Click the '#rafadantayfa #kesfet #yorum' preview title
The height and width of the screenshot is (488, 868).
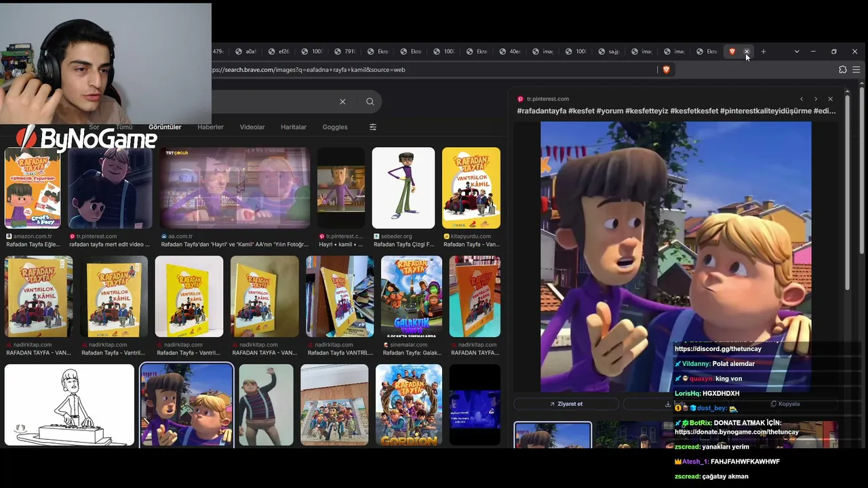point(676,111)
